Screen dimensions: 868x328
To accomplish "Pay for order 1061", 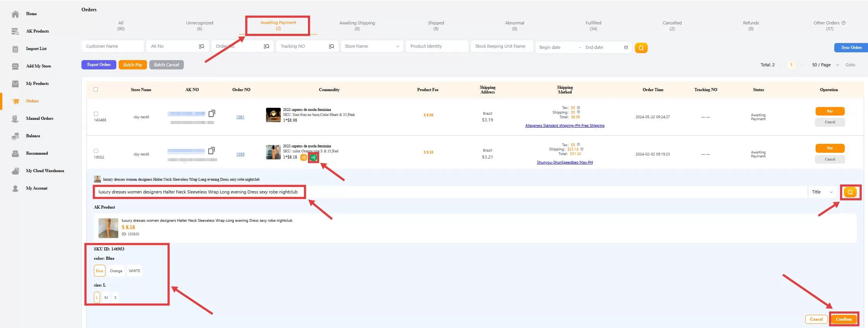I will pos(830,111).
